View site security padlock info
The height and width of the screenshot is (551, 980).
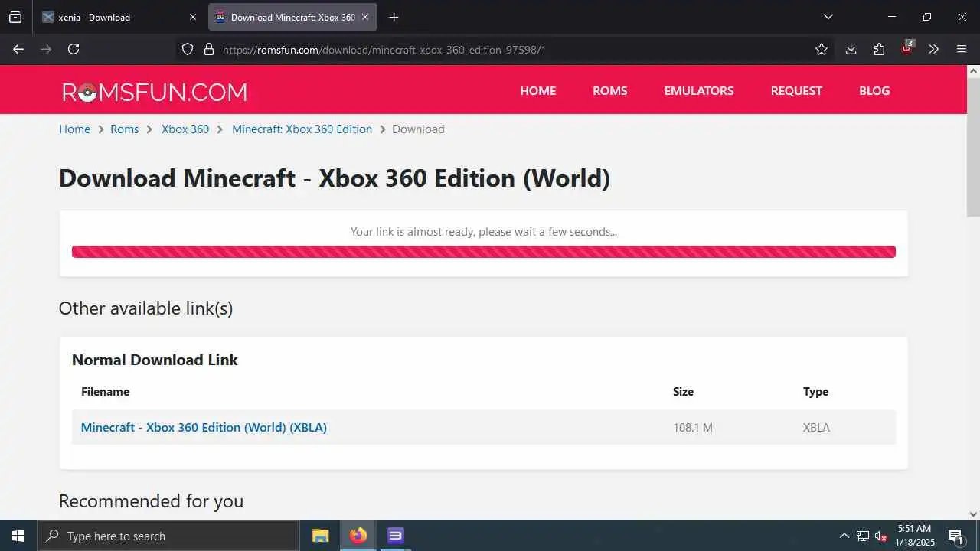pos(208,49)
